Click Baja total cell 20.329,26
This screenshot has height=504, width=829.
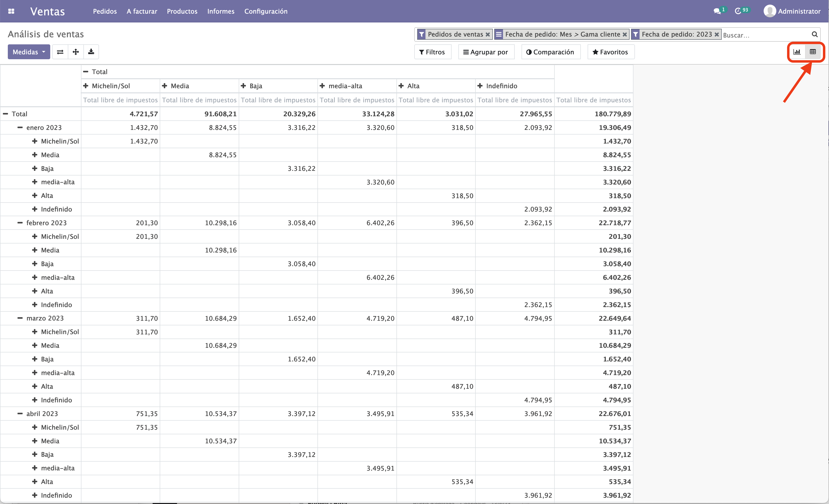tap(278, 114)
